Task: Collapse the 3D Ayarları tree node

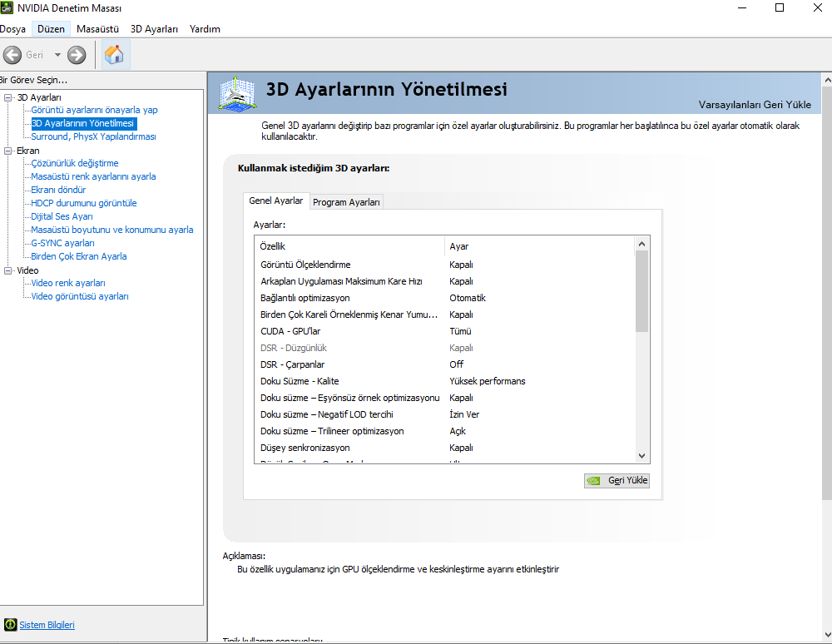Action: [8, 97]
